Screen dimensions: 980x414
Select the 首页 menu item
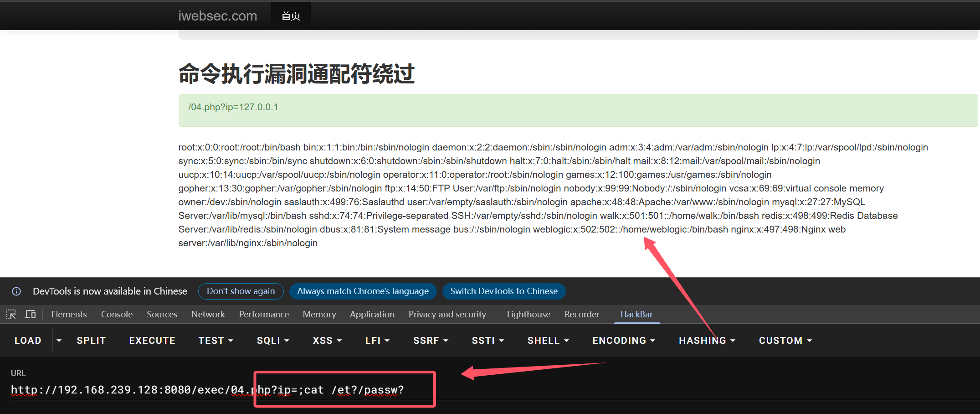[x=291, y=16]
